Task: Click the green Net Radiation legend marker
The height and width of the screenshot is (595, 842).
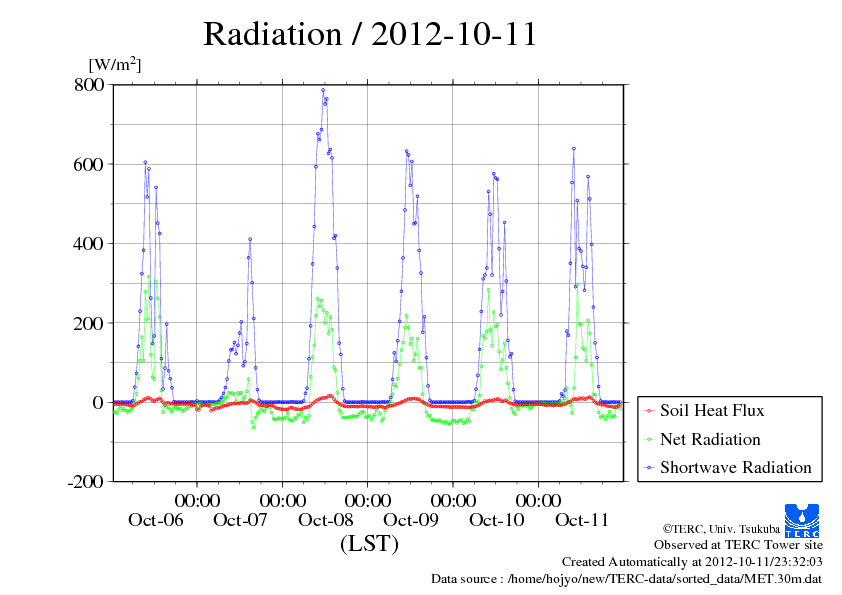Action: 648,440
